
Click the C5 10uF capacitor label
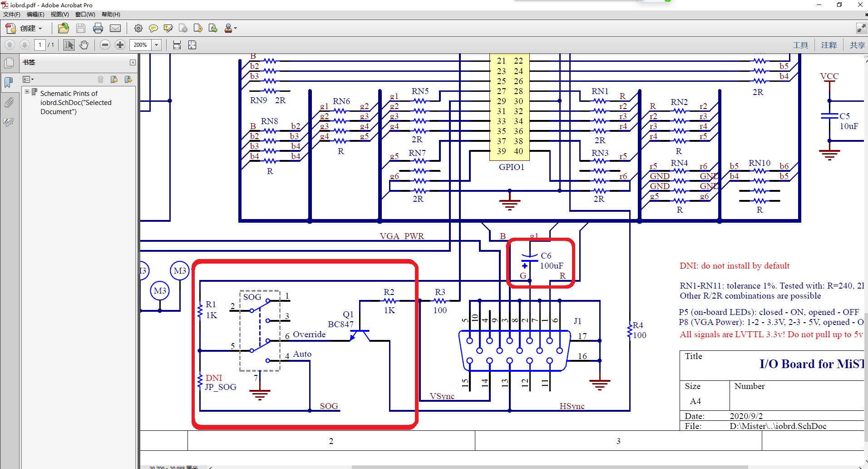(x=848, y=121)
